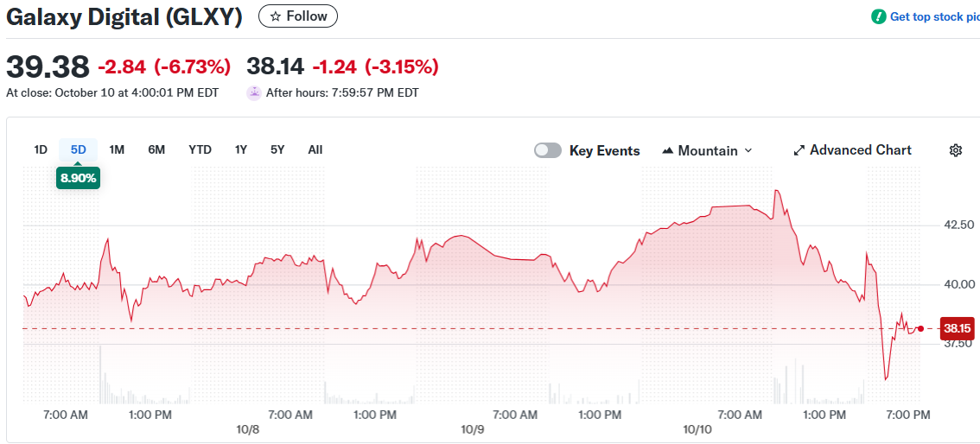Click the green checkmark badge icon

tap(878, 16)
